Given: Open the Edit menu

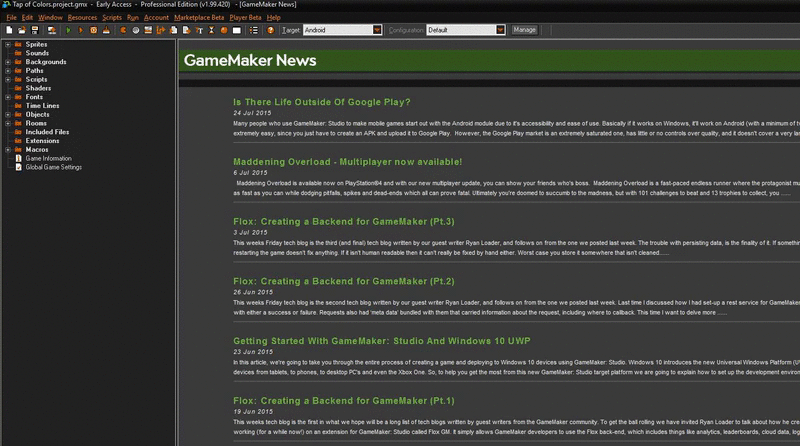Looking at the screenshot, I should point(27,17).
